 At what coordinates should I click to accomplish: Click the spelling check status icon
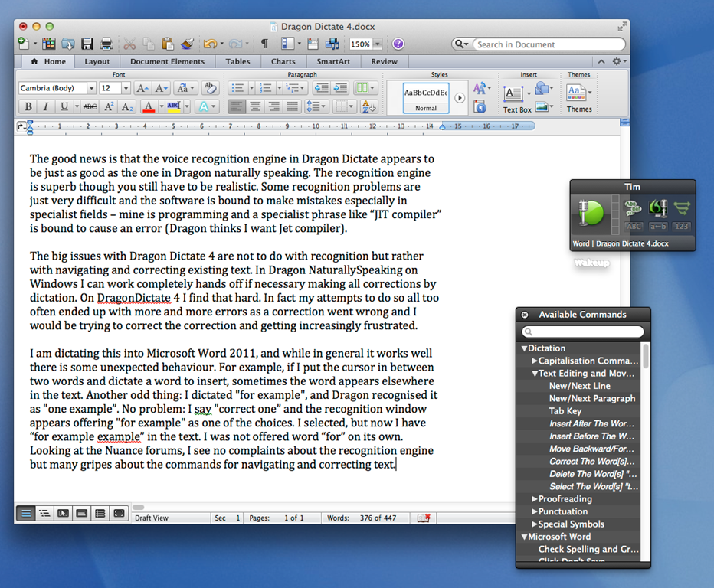pyautogui.click(x=424, y=518)
